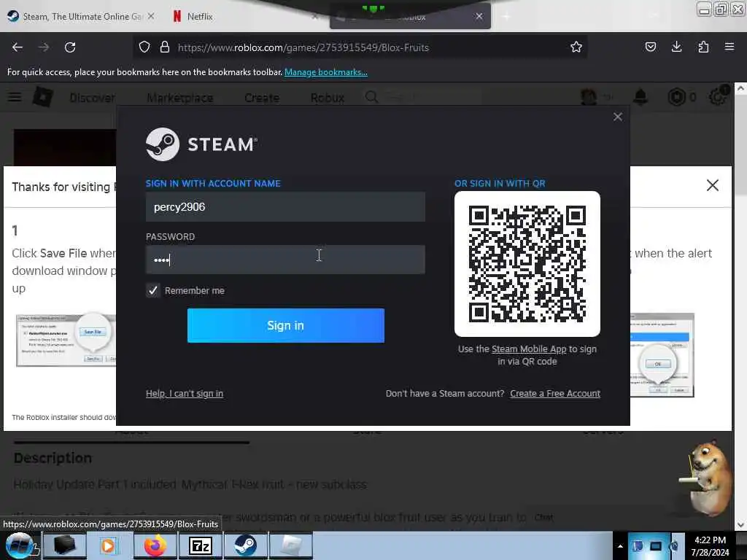747x560 pixels.
Task: Click the browser Forward arrow
Action: click(x=44, y=47)
